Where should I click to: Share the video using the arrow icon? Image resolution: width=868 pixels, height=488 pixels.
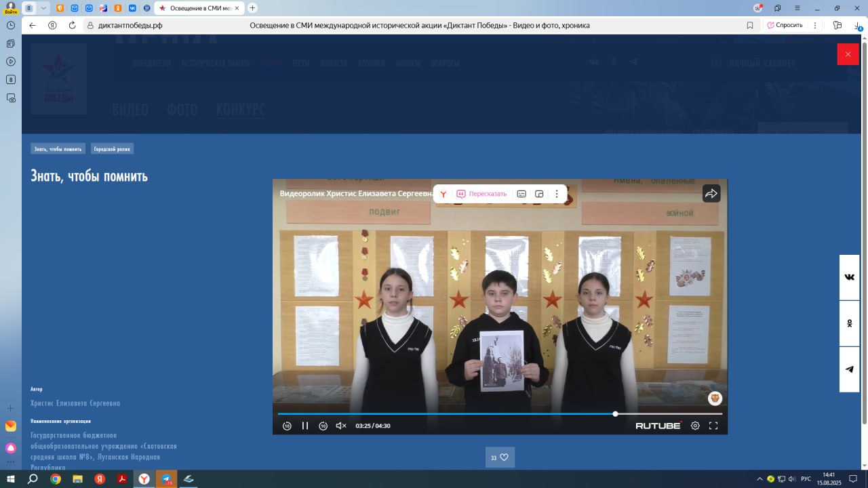click(711, 194)
